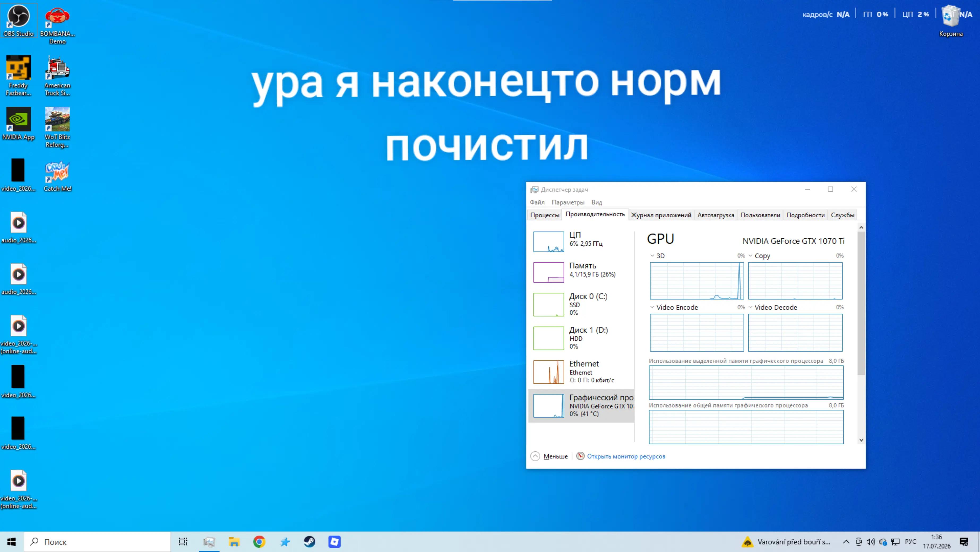Select the Память performance item

point(581,272)
